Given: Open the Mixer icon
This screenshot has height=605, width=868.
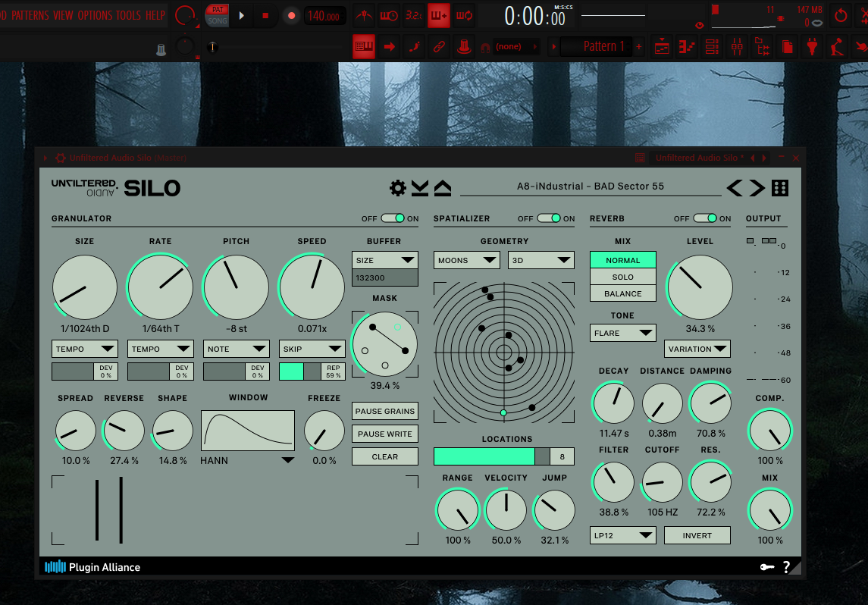Looking at the screenshot, I should click(x=737, y=47).
